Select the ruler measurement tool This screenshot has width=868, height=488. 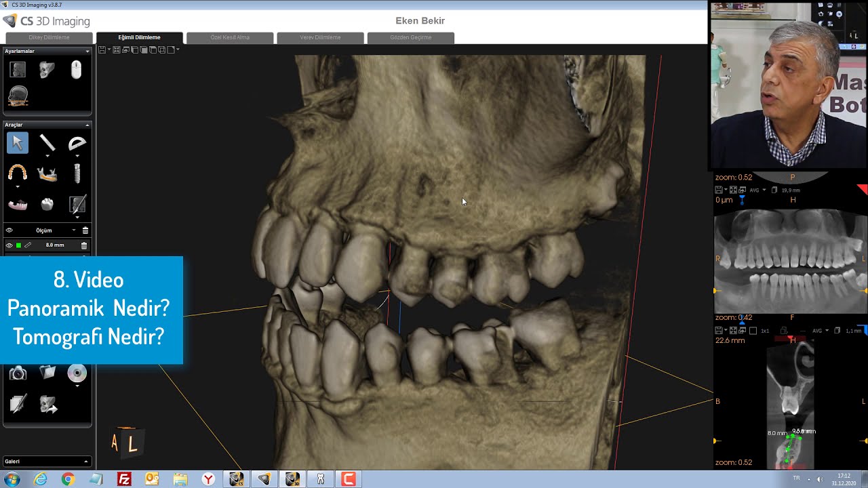pos(47,142)
